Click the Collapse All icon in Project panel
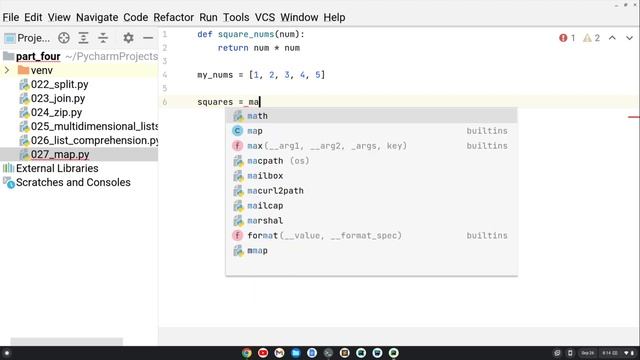This screenshot has height=360, width=640. [103, 38]
